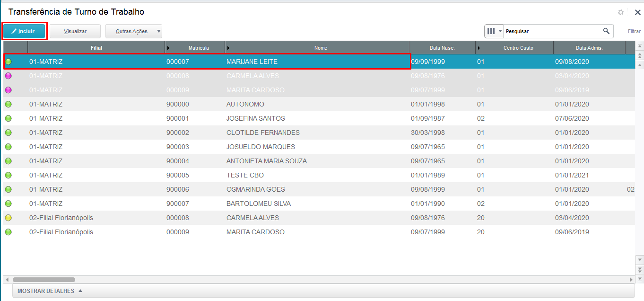
Task: Click green status icon of Florianópolis MARITA CARDOSO
Action: pyautogui.click(x=8, y=232)
